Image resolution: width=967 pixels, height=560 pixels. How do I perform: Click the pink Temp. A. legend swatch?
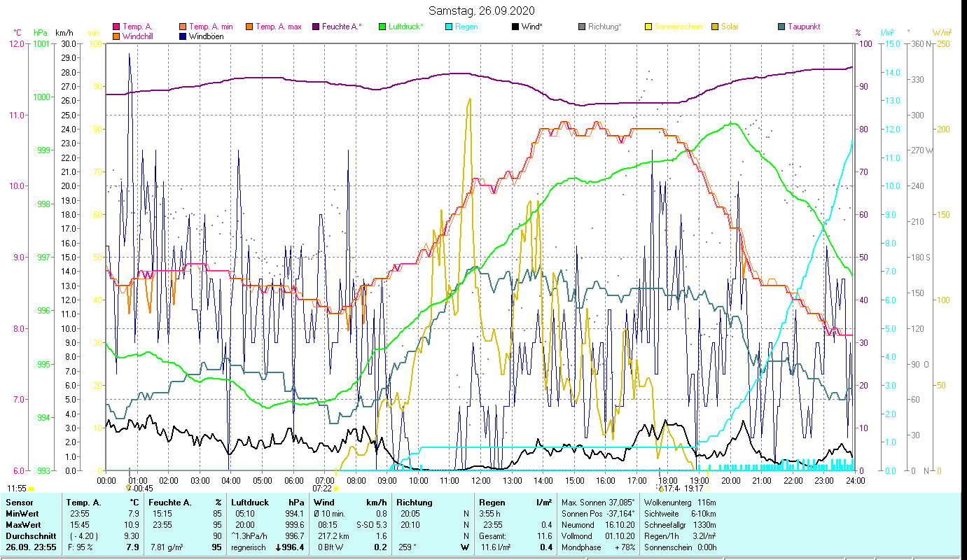coord(116,27)
